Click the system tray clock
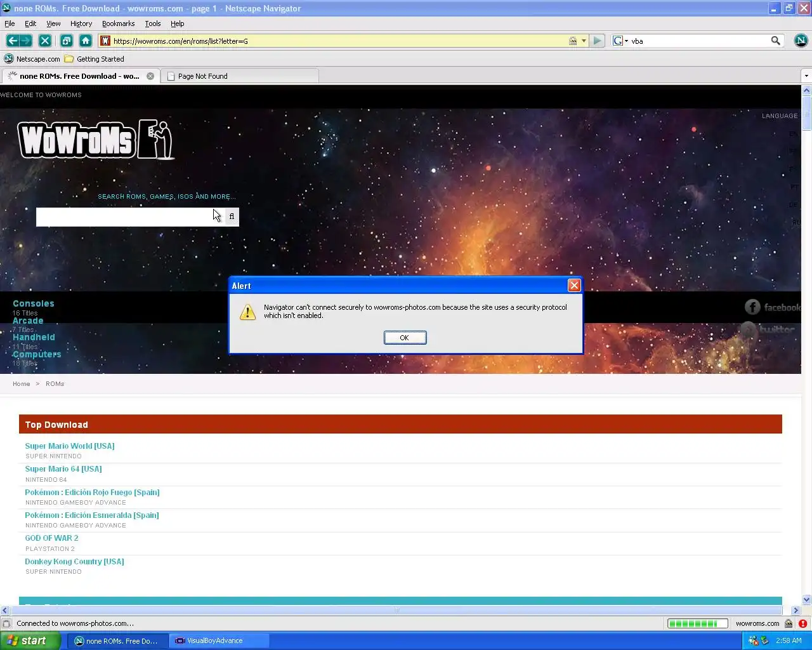 point(789,640)
